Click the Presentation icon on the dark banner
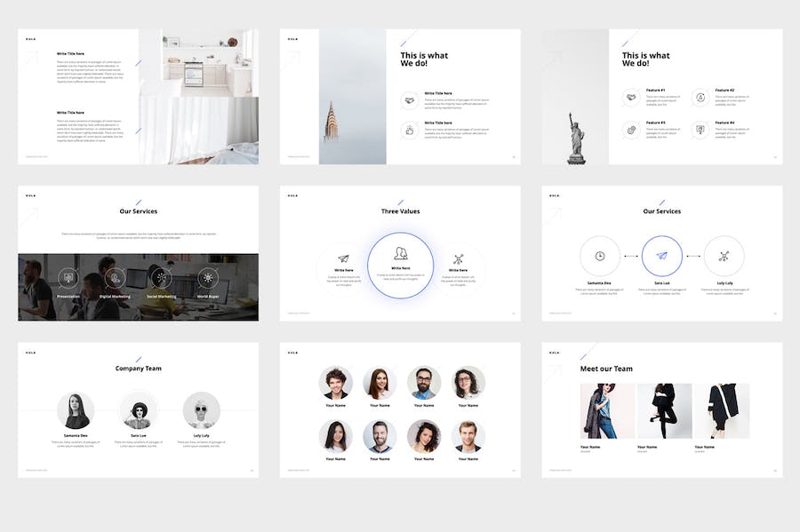800x532 pixels. [x=68, y=277]
